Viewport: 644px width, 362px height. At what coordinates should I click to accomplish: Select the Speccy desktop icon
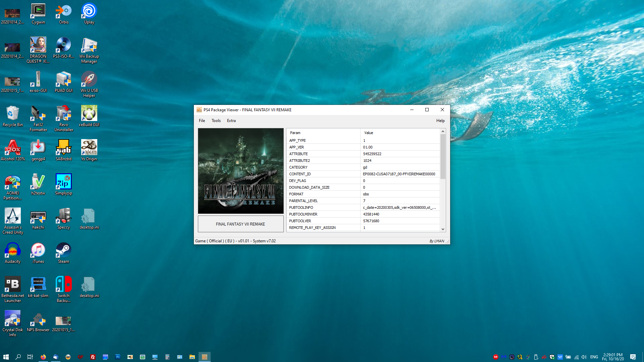(x=64, y=219)
